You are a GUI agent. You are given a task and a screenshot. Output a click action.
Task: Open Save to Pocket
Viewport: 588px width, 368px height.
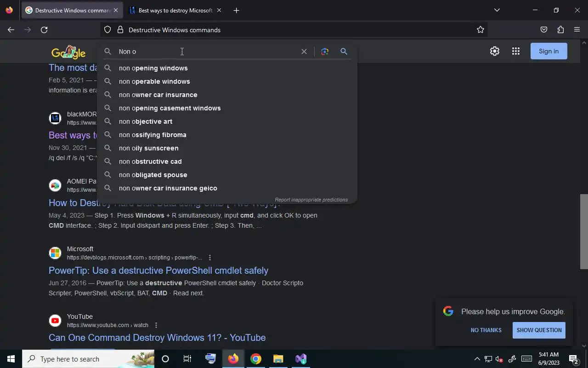[544, 29]
